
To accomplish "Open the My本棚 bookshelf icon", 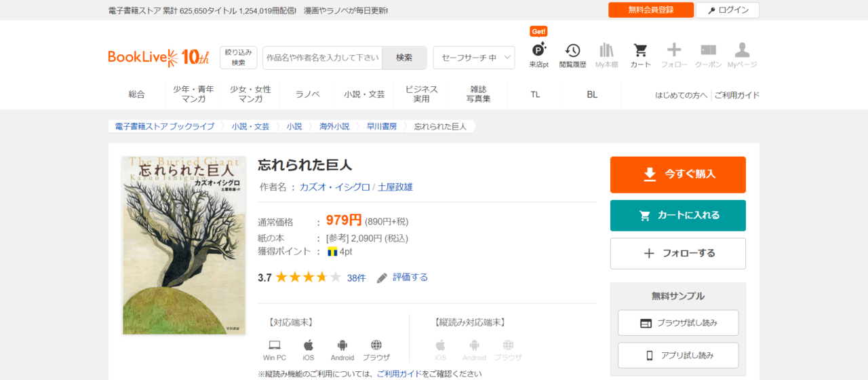I will 606,52.
